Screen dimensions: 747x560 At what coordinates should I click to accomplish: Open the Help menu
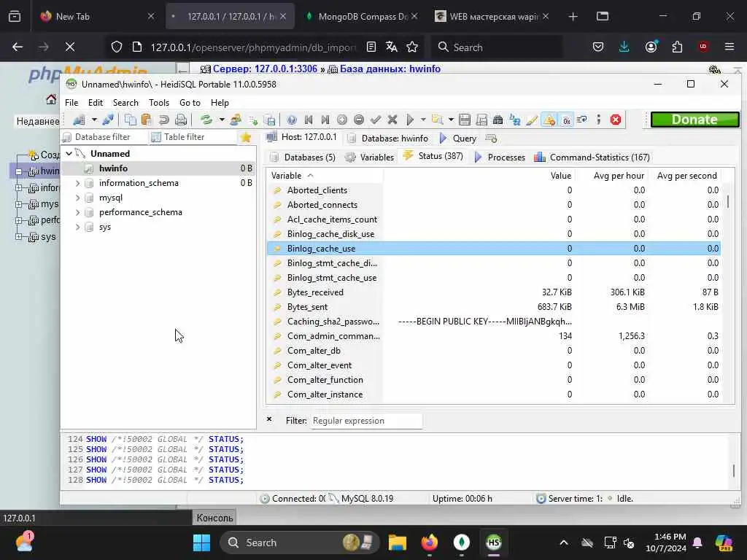pyautogui.click(x=220, y=102)
